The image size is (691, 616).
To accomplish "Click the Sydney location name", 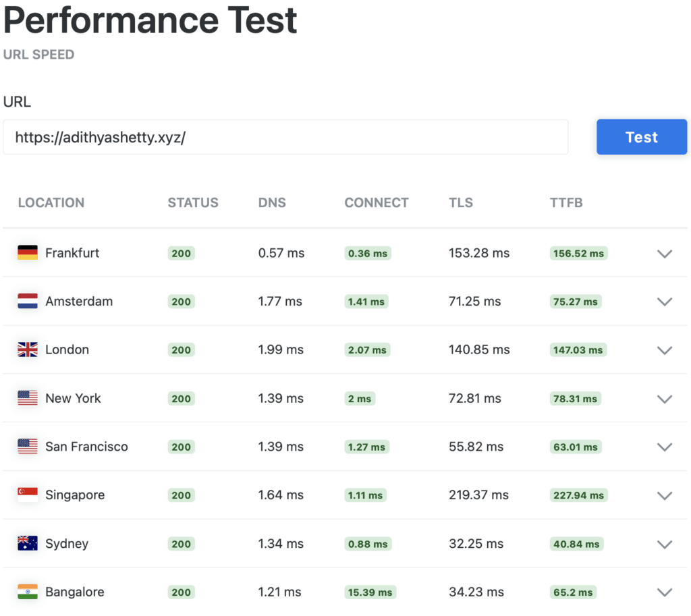I will click(67, 544).
